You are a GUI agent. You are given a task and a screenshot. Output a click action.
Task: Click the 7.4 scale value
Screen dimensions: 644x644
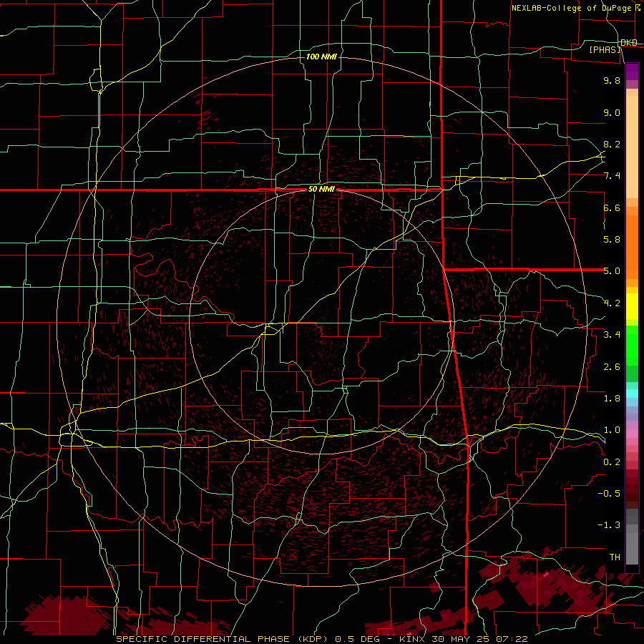612,176
